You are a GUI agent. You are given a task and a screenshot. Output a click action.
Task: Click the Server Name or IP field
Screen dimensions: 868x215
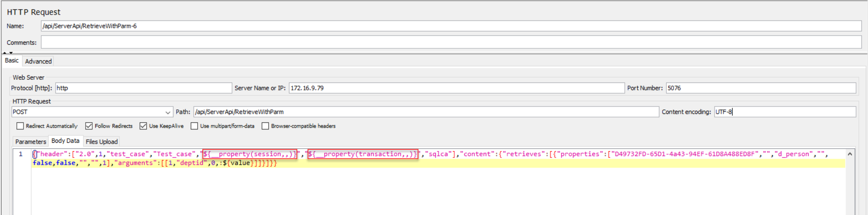pos(456,88)
